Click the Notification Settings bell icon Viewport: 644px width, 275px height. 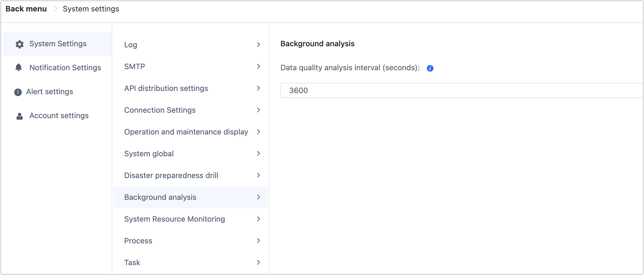click(x=19, y=68)
